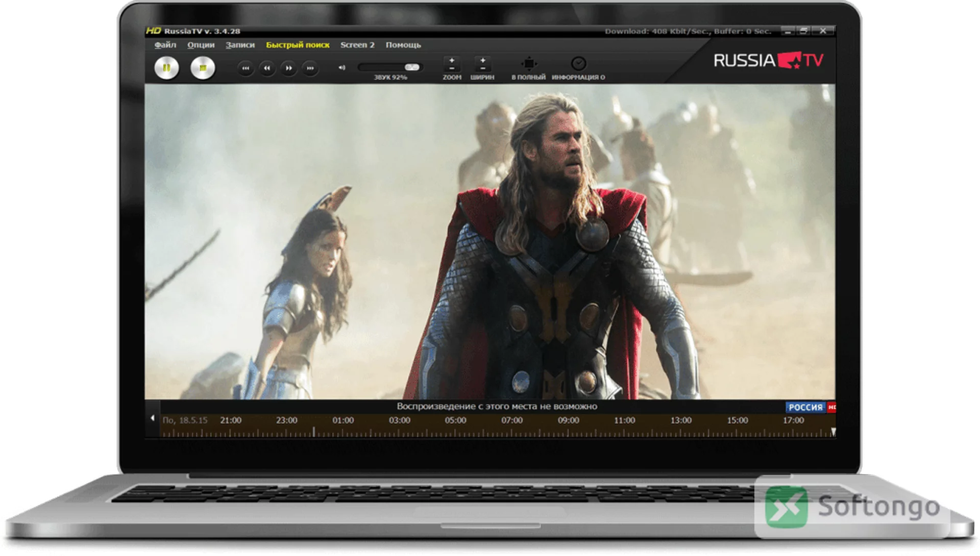The height and width of the screenshot is (556, 980).
Task: Click the red HD badge next to РОССИЯ
Action: [x=831, y=407]
